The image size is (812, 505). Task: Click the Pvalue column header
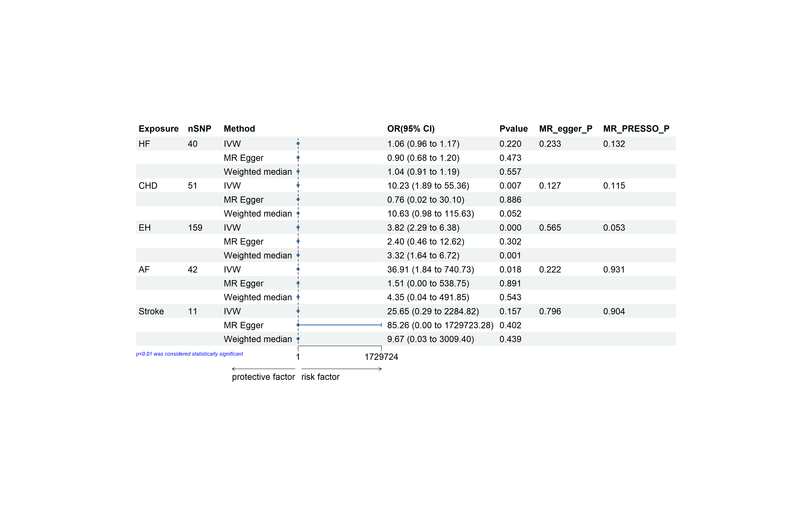click(x=513, y=129)
